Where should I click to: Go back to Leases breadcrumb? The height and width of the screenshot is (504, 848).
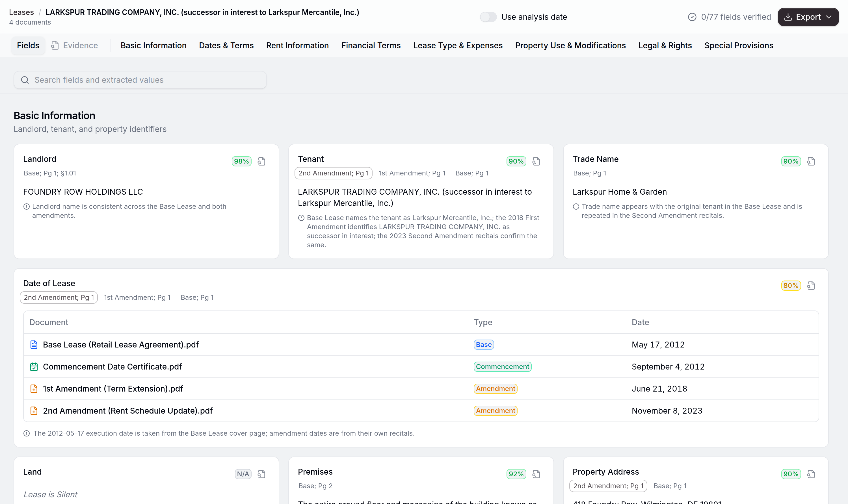(21, 12)
